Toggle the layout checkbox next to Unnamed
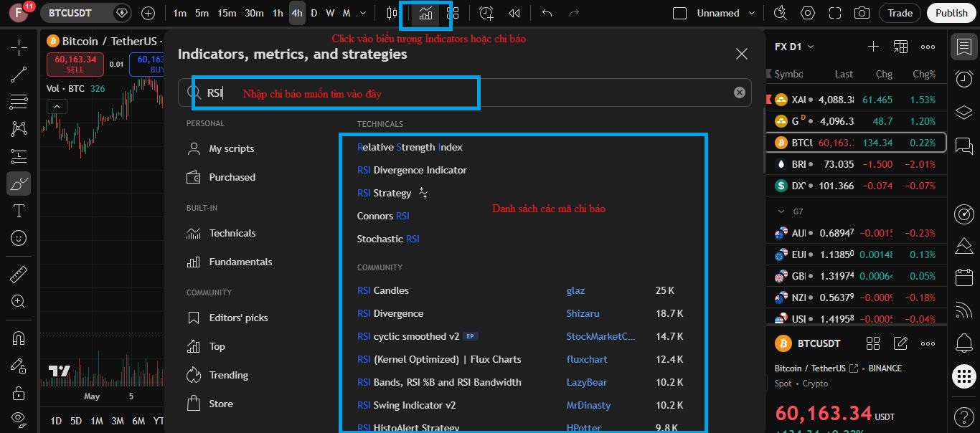The image size is (980, 433). tap(679, 13)
